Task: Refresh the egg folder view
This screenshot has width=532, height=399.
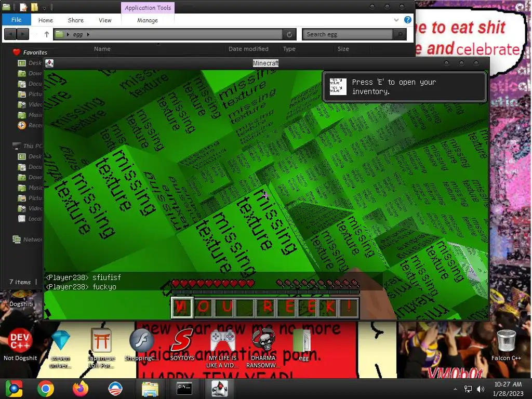Action: (289, 34)
